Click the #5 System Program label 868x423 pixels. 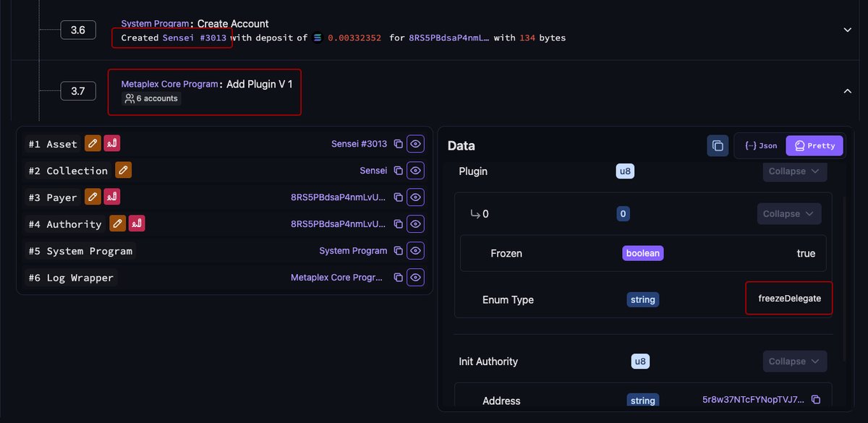click(x=80, y=251)
